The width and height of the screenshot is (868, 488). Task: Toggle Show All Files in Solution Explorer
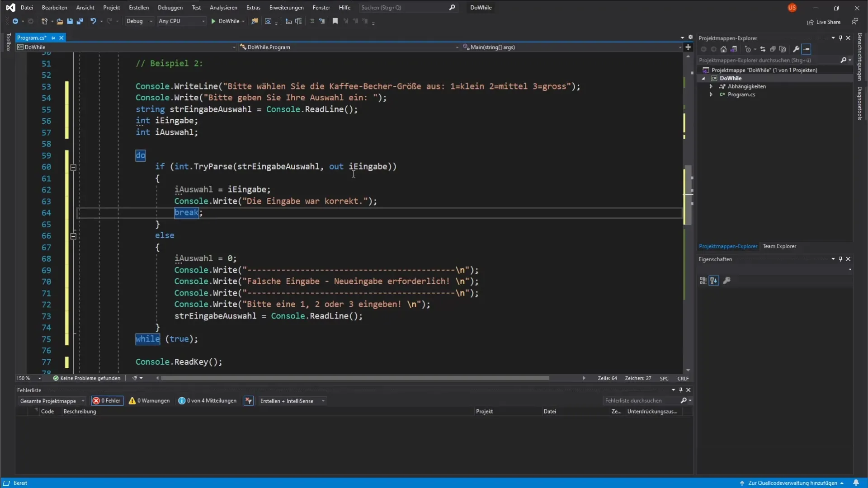pyautogui.click(x=783, y=49)
